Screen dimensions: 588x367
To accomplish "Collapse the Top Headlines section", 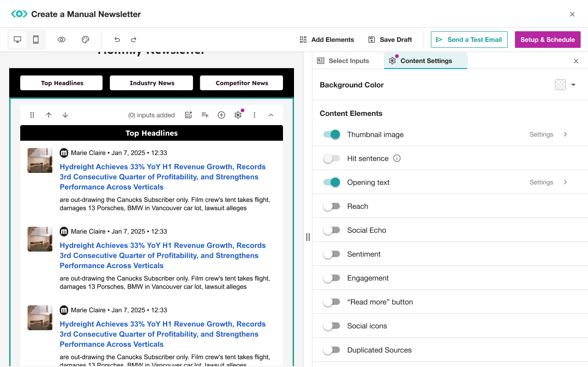I will coord(271,115).
